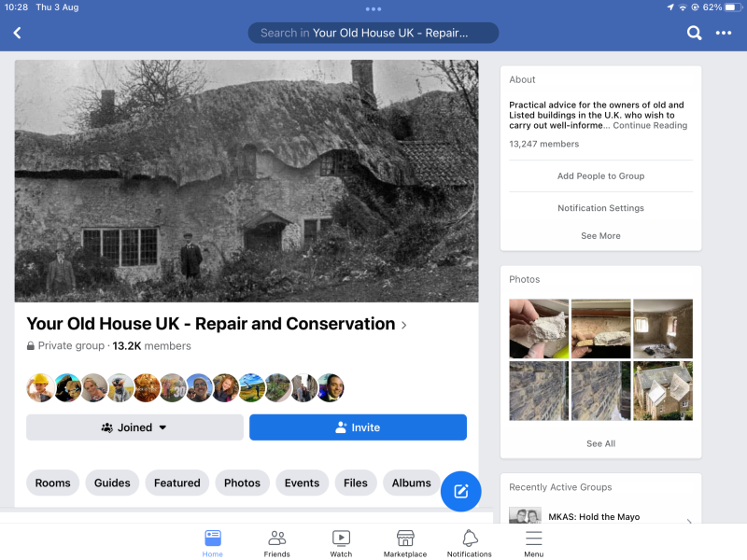Tap the compose post pencil button
The image size is (747, 560).
pyautogui.click(x=460, y=491)
